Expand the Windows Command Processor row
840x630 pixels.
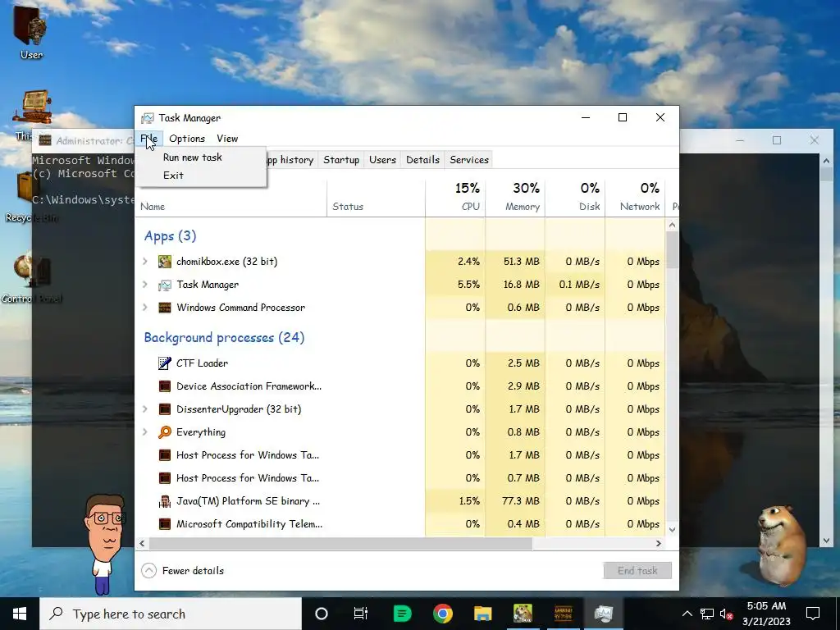click(x=145, y=308)
